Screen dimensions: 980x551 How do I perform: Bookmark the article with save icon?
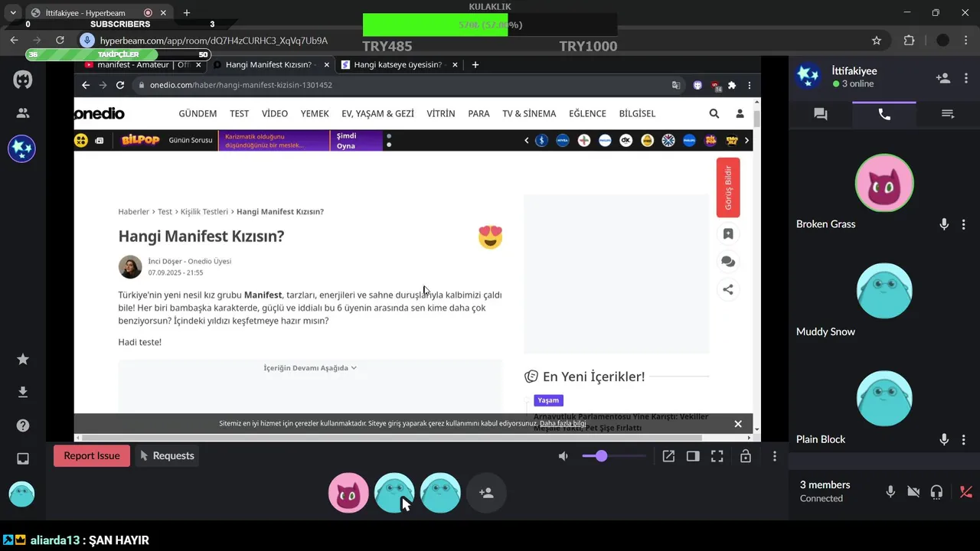728,234
